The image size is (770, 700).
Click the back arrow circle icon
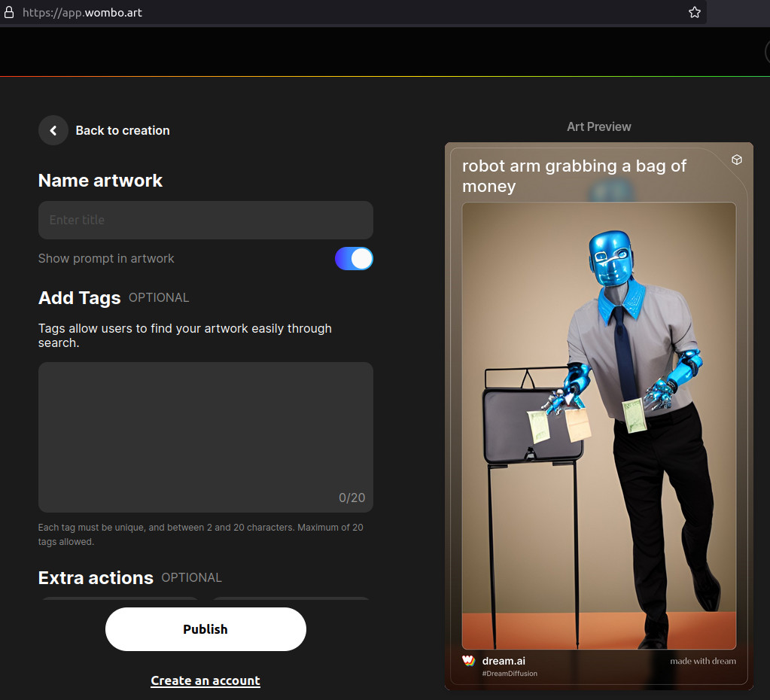[53, 130]
